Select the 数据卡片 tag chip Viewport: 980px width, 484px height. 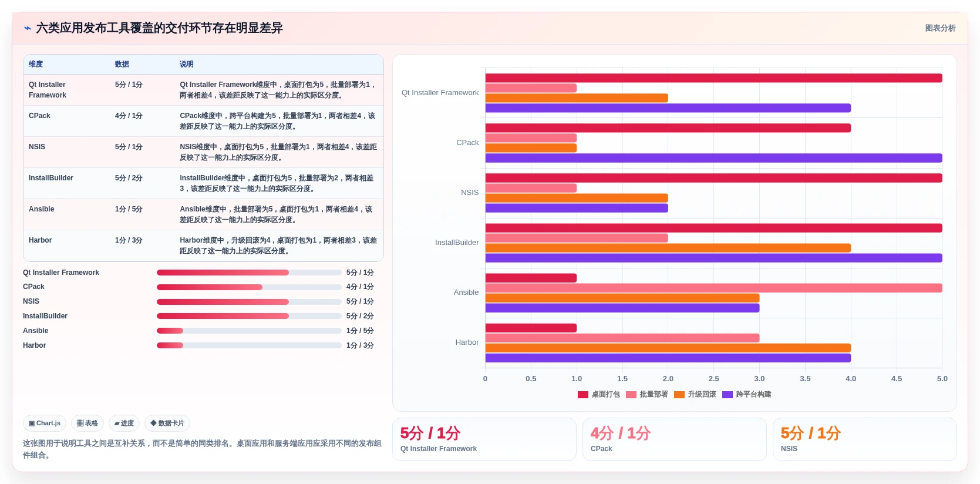click(167, 423)
